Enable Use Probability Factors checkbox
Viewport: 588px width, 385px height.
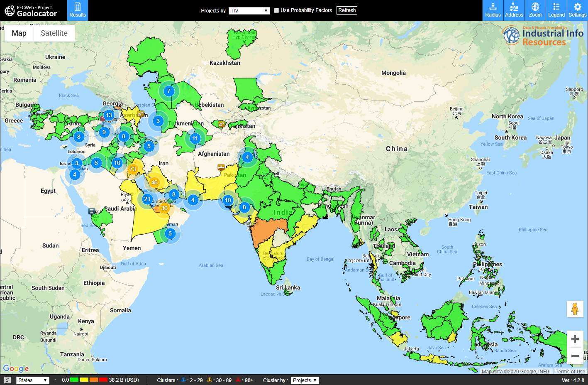point(276,10)
